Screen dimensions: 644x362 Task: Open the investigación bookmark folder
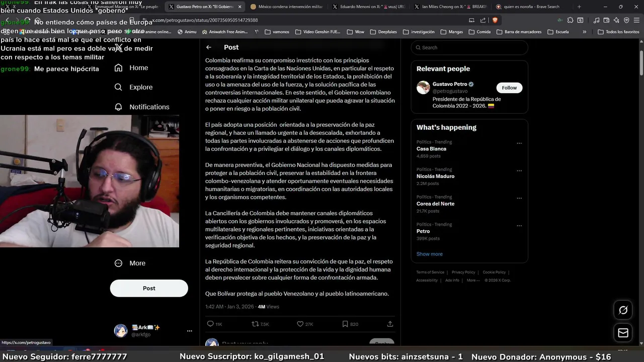[419, 32]
